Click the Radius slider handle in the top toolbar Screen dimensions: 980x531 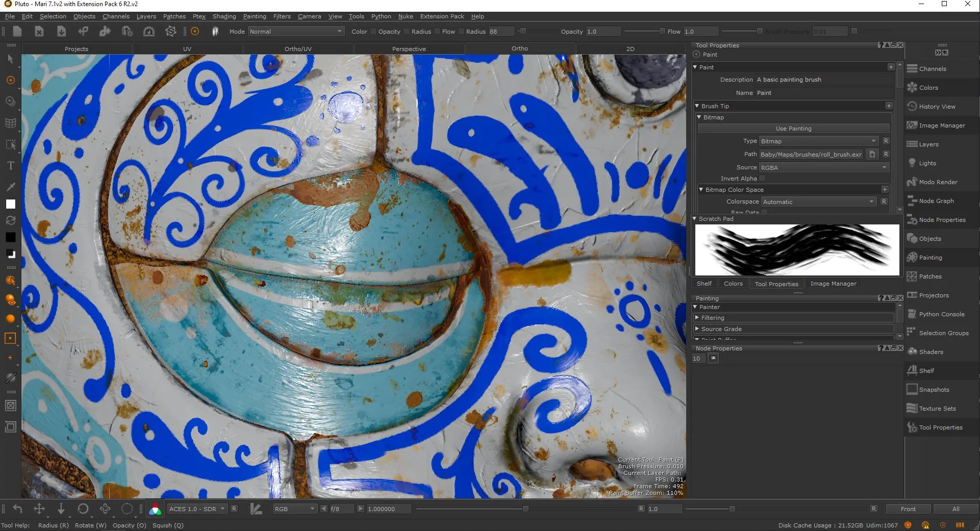pos(522,32)
